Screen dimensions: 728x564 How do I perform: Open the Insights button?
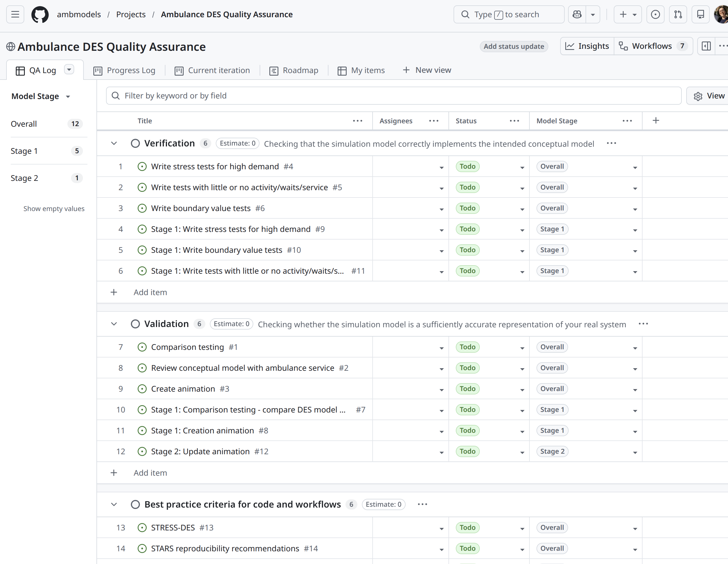point(587,46)
